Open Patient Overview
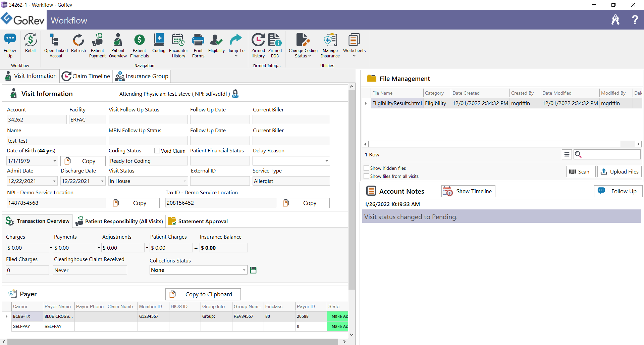The width and height of the screenshot is (644, 345). pyautogui.click(x=118, y=46)
